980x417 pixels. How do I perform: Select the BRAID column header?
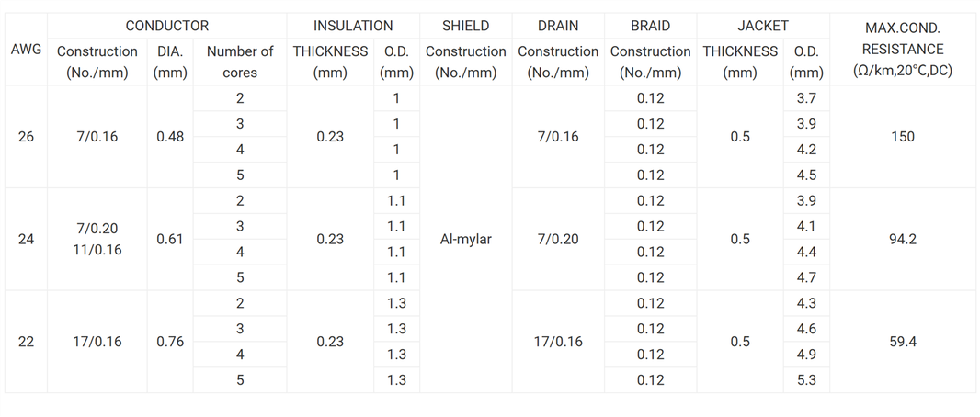pos(650,26)
